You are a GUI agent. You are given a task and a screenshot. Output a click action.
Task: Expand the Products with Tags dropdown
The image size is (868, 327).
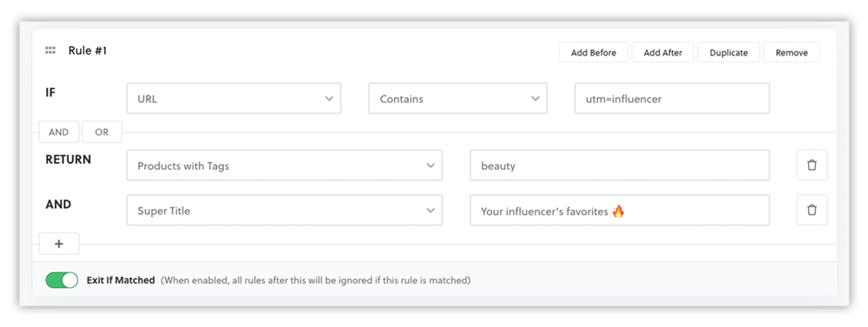[x=285, y=165]
